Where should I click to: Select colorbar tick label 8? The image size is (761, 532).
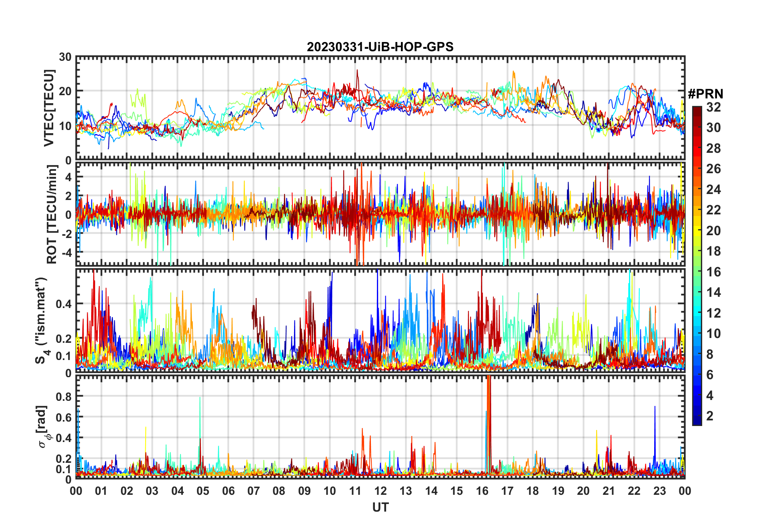710,354
